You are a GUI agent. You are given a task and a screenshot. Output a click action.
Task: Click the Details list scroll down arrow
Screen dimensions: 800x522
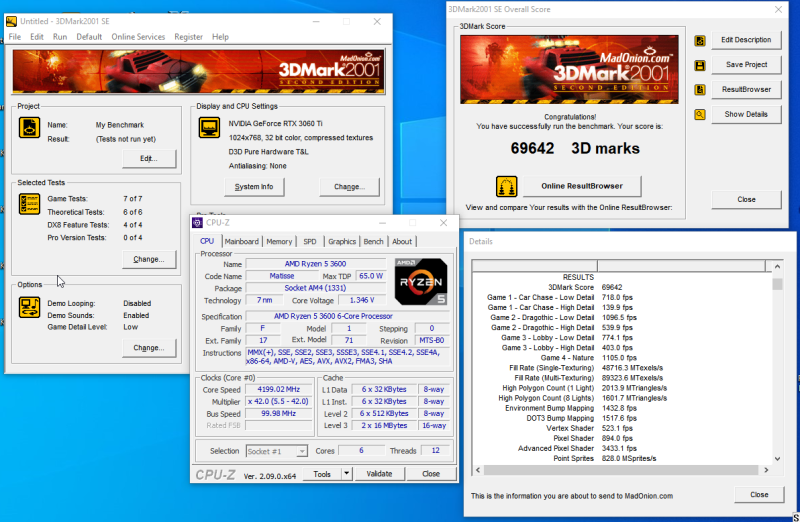click(x=777, y=459)
